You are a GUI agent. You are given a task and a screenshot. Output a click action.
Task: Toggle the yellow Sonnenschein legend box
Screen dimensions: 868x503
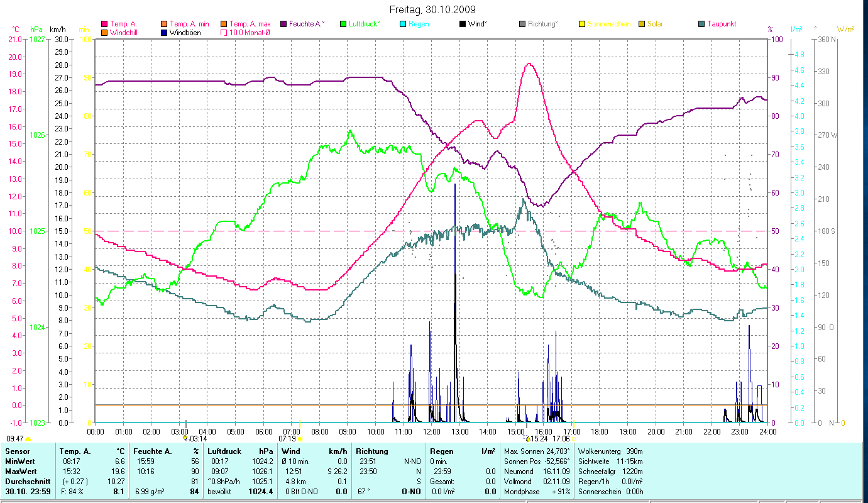(x=582, y=24)
